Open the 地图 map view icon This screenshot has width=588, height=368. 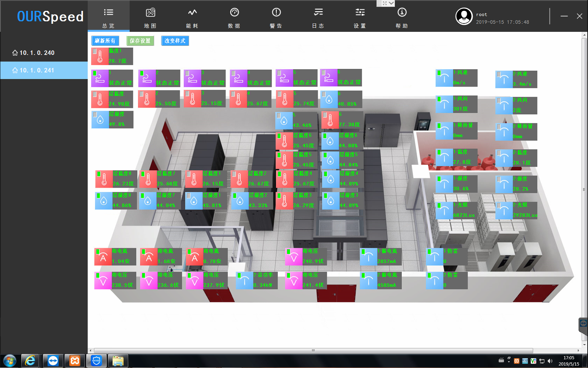(x=150, y=13)
